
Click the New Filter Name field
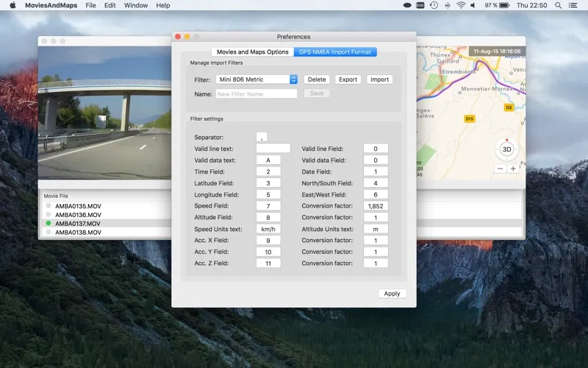pos(257,94)
